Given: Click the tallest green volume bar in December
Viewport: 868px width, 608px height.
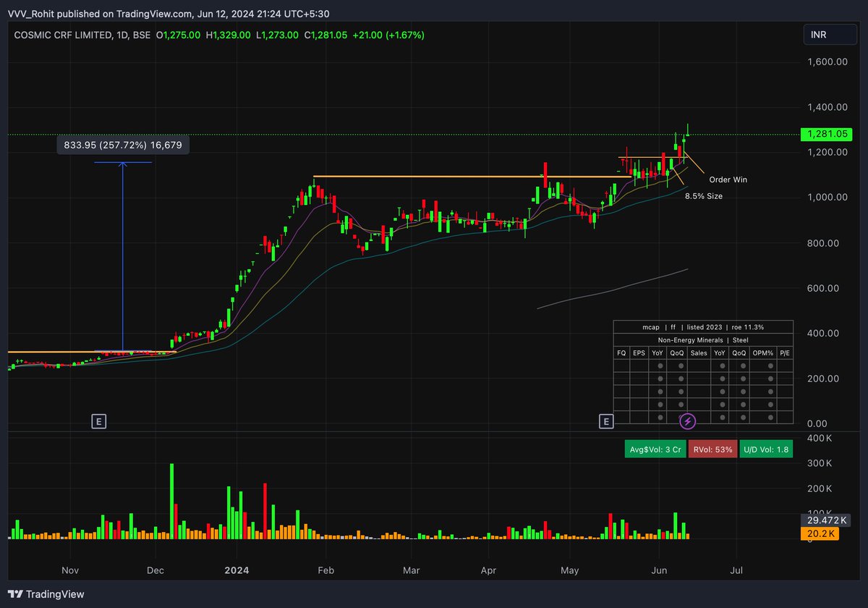Looking at the screenshot, I should (x=172, y=502).
